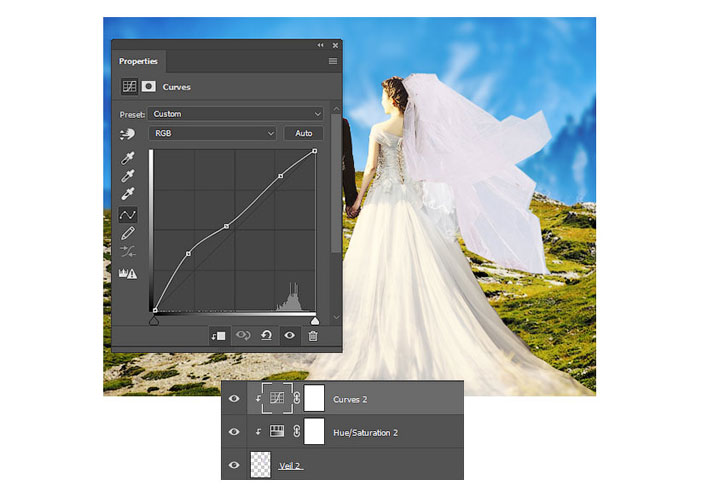The height and width of the screenshot is (497, 725).
Task: Delete the adjustment layer with trash icon
Action: 313,336
